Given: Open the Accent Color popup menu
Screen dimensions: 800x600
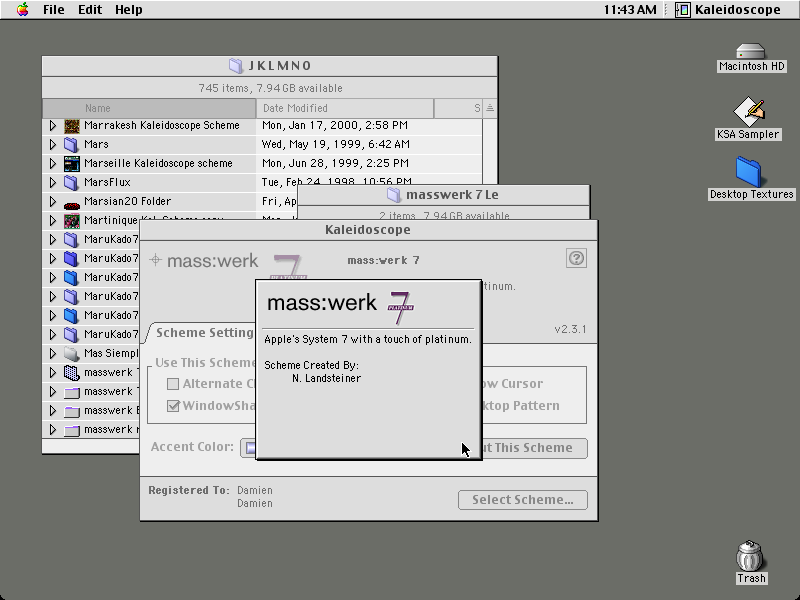Looking at the screenshot, I should pos(248,447).
